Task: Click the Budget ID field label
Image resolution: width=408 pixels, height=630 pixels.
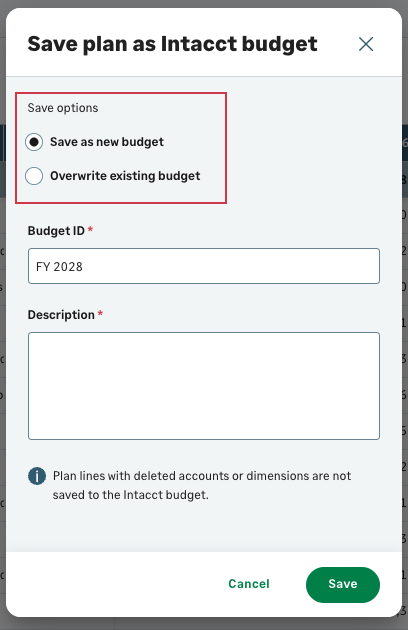Action: 56,231
